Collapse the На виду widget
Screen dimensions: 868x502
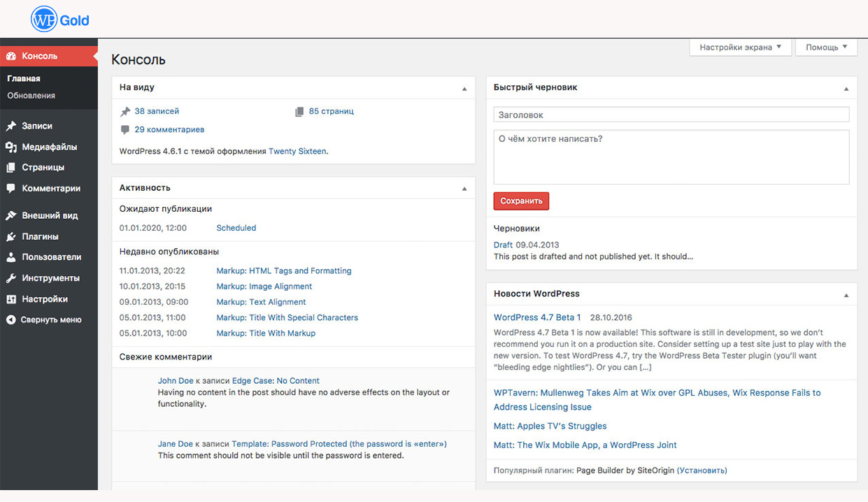pos(464,89)
